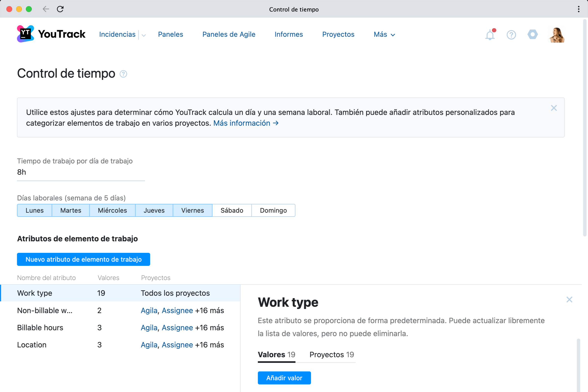Screen dimensions: 588x392
Task: Expand the Más menu
Action: pyautogui.click(x=384, y=35)
